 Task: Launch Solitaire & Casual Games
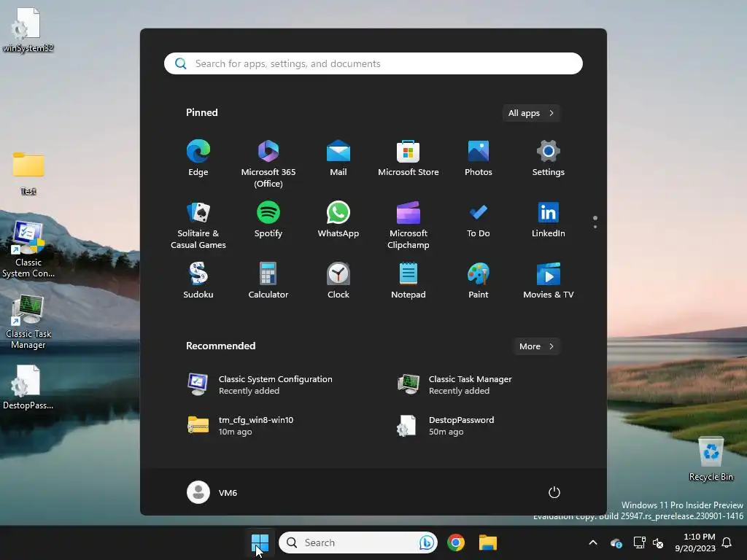coord(198,225)
